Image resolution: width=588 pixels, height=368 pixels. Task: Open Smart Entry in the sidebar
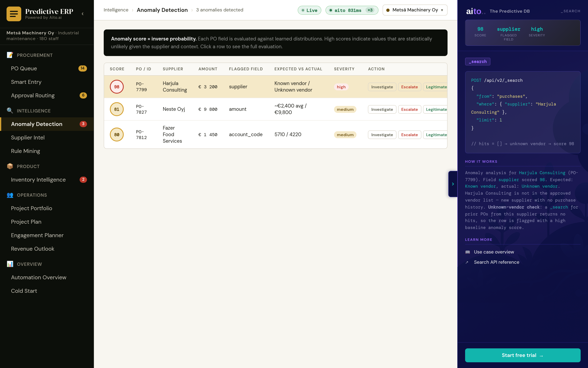pyautogui.click(x=47, y=82)
